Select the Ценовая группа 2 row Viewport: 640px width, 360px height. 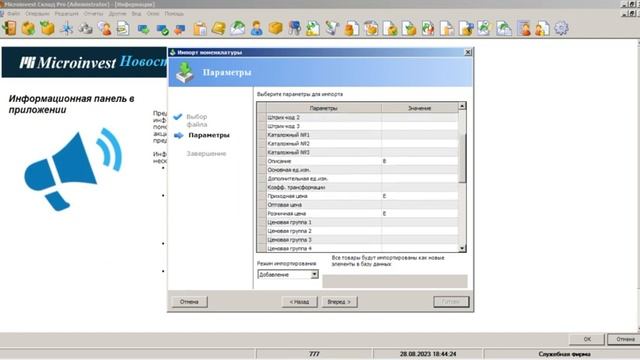(x=362, y=231)
